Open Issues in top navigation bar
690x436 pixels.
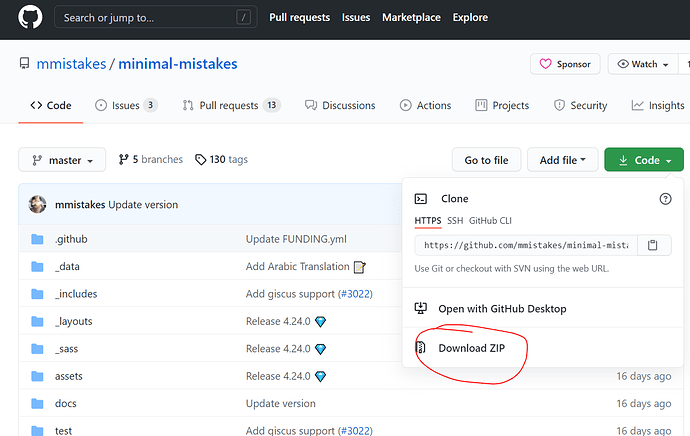[x=356, y=17]
